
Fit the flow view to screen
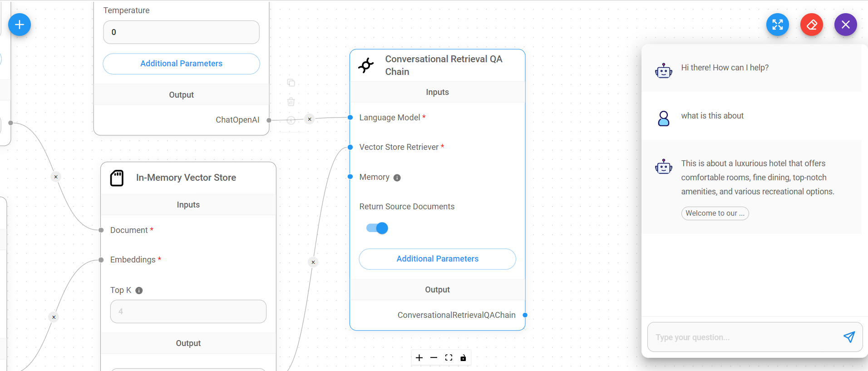click(x=449, y=358)
